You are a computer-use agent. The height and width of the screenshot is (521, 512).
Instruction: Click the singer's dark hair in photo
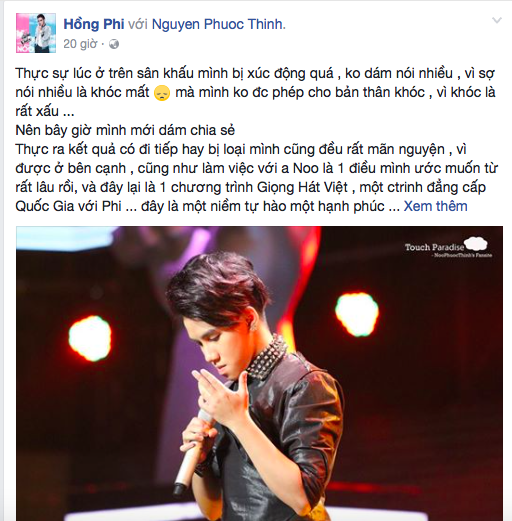(x=217, y=290)
